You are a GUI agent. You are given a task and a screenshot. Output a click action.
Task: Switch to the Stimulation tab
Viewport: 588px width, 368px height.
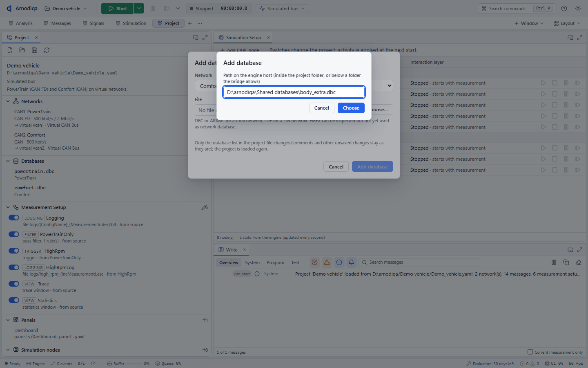coord(131,23)
